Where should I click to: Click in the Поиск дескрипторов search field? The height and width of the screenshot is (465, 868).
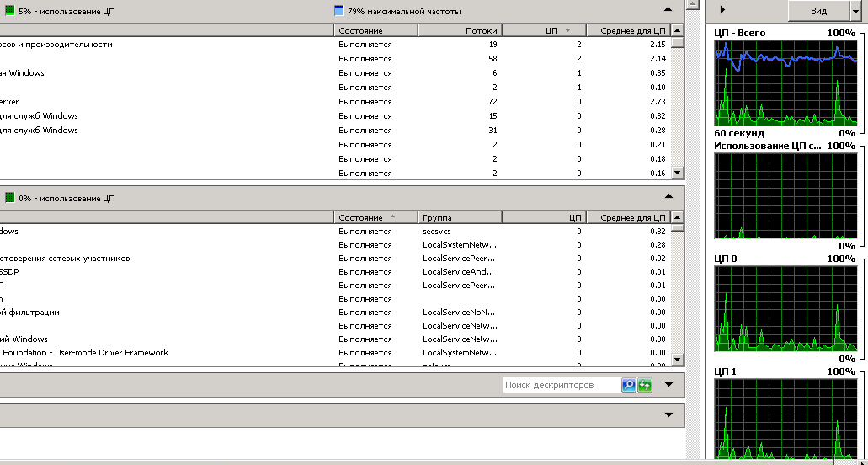(561, 385)
